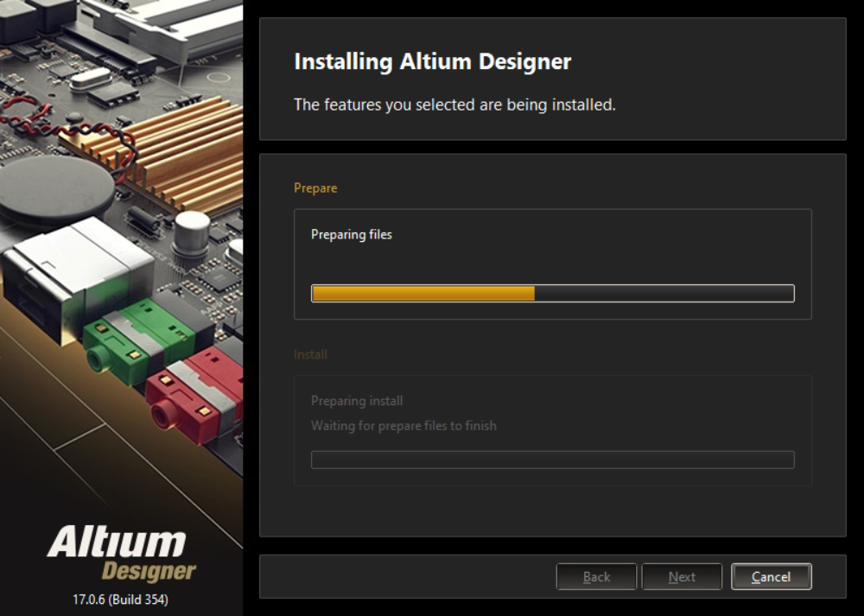Click the empty Install progress bar
The height and width of the screenshot is (616, 864).
coord(553,460)
